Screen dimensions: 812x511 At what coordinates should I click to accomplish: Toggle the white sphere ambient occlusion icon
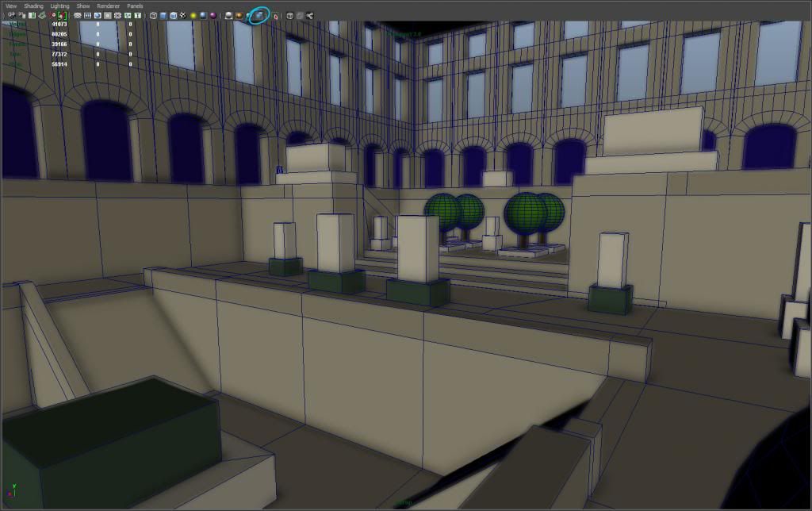coord(229,16)
